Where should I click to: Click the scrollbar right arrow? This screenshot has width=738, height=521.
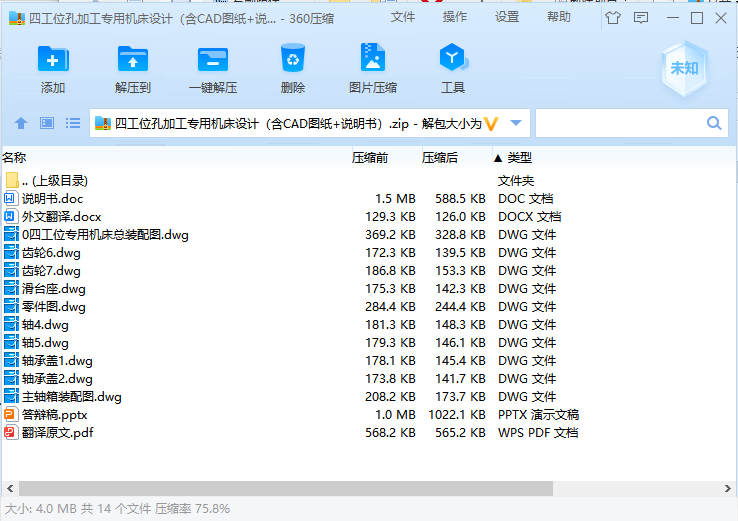(x=728, y=489)
